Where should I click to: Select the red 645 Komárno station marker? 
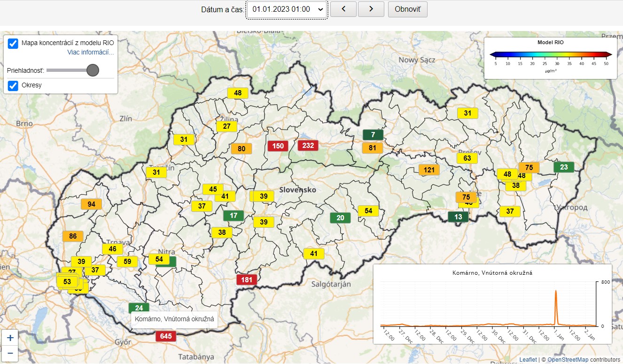pos(166,336)
